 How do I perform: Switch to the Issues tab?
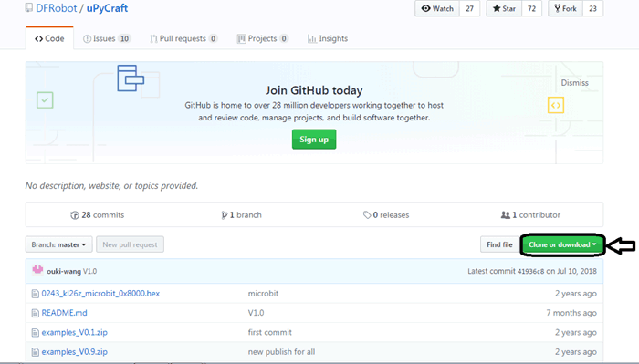pyautogui.click(x=107, y=38)
